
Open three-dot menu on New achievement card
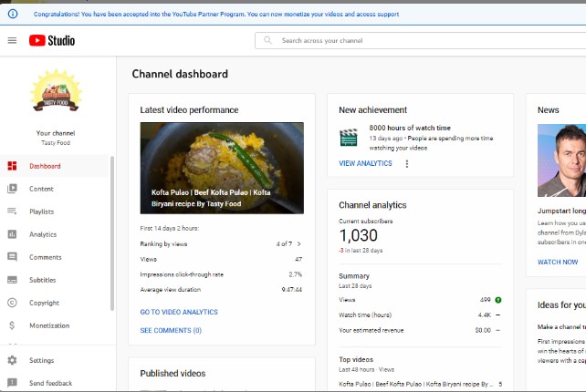406,163
